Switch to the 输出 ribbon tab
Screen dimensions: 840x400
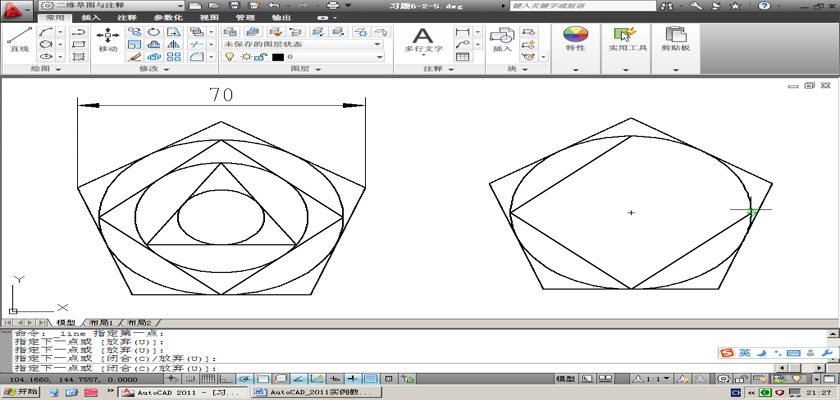click(x=280, y=17)
